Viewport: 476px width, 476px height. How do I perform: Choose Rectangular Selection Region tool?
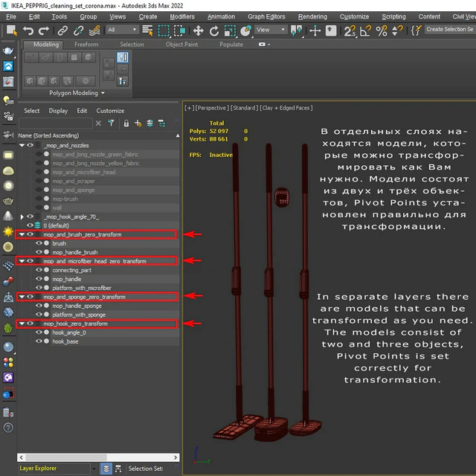pos(164,30)
